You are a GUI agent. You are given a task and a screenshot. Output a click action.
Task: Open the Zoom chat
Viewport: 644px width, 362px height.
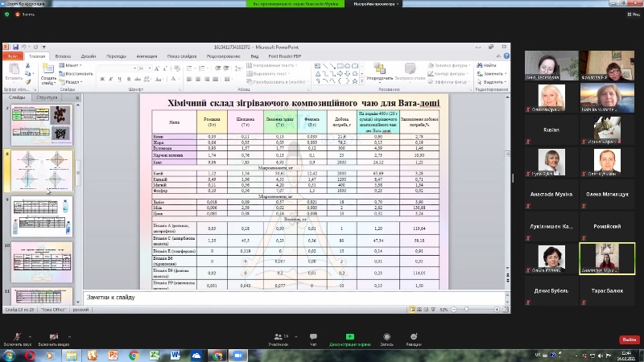coord(313,337)
